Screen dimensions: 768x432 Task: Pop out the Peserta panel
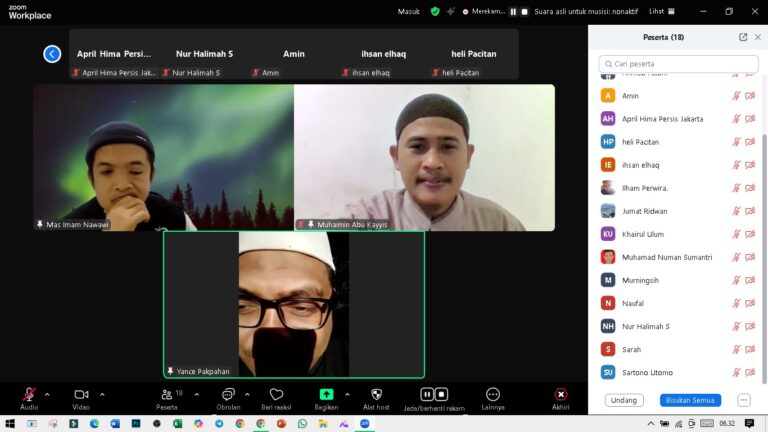(743, 37)
